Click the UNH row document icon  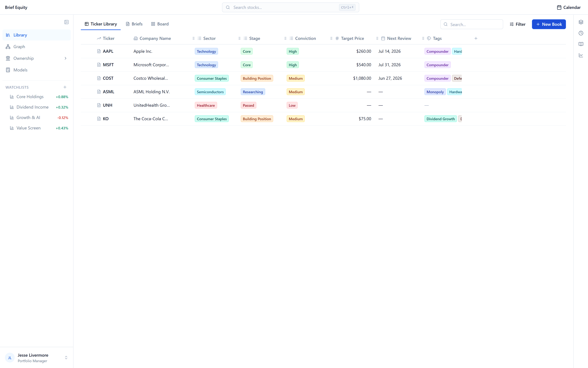tap(99, 105)
